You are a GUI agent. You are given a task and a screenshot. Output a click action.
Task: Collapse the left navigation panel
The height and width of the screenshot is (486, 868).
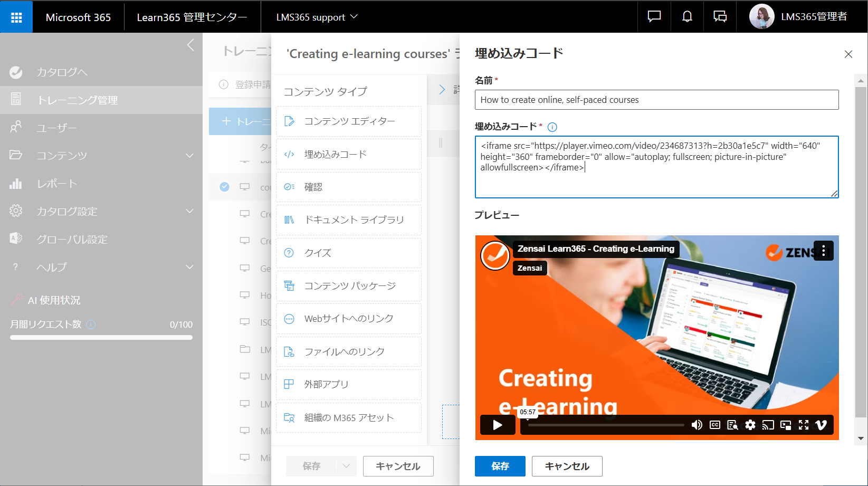pyautogui.click(x=190, y=45)
